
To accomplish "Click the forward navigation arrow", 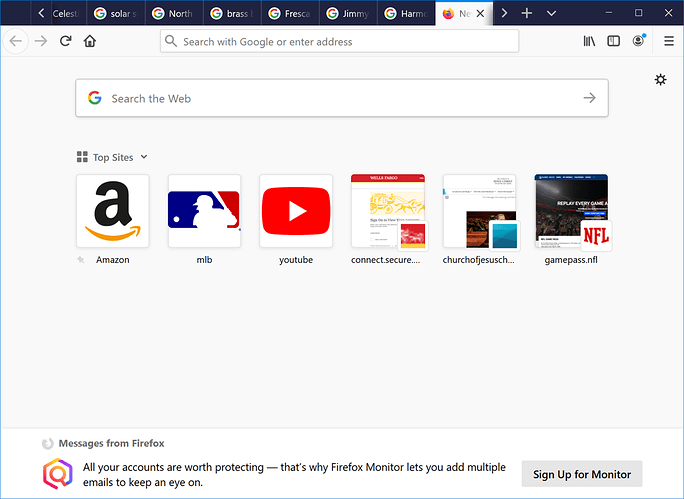I will pyautogui.click(x=41, y=41).
